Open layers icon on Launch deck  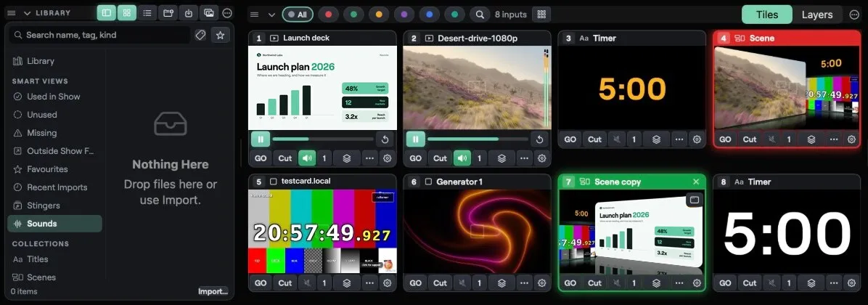346,158
